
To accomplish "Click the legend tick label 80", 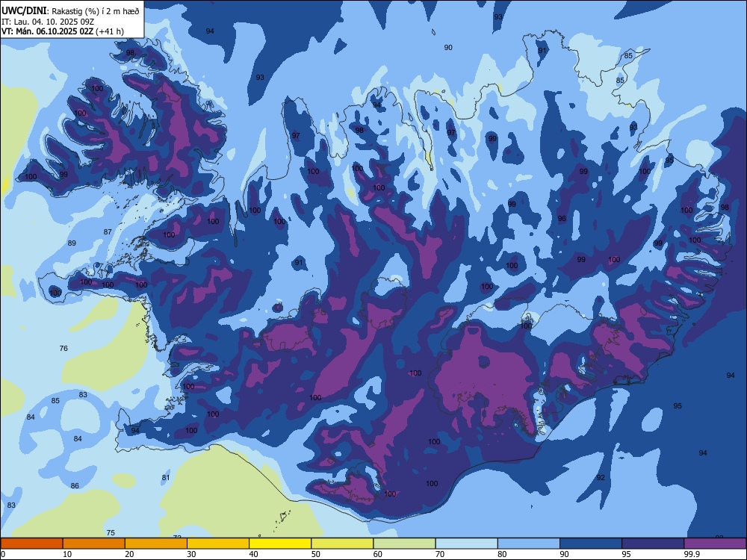I will [x=502, y=554].
